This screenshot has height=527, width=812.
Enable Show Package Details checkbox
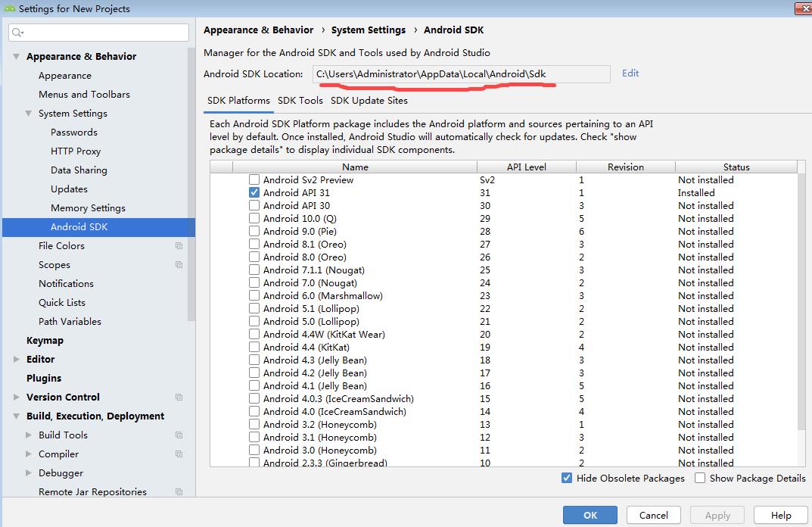point(700,478)
